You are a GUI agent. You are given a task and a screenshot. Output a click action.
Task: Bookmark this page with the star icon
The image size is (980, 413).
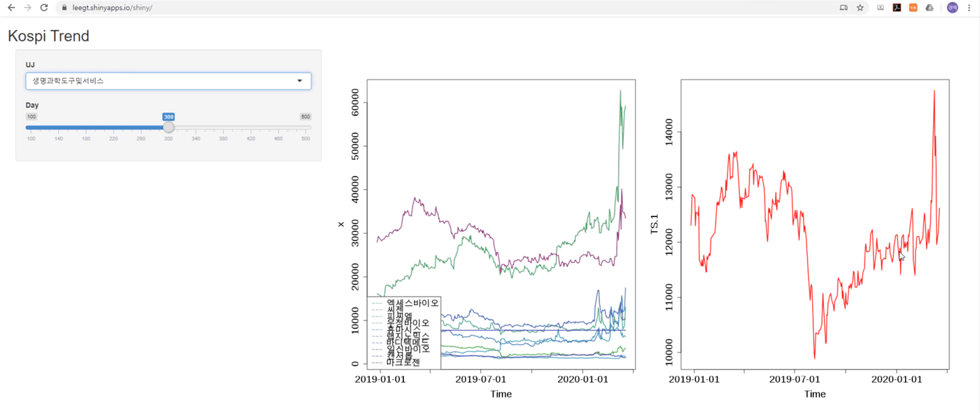(860, 8)
